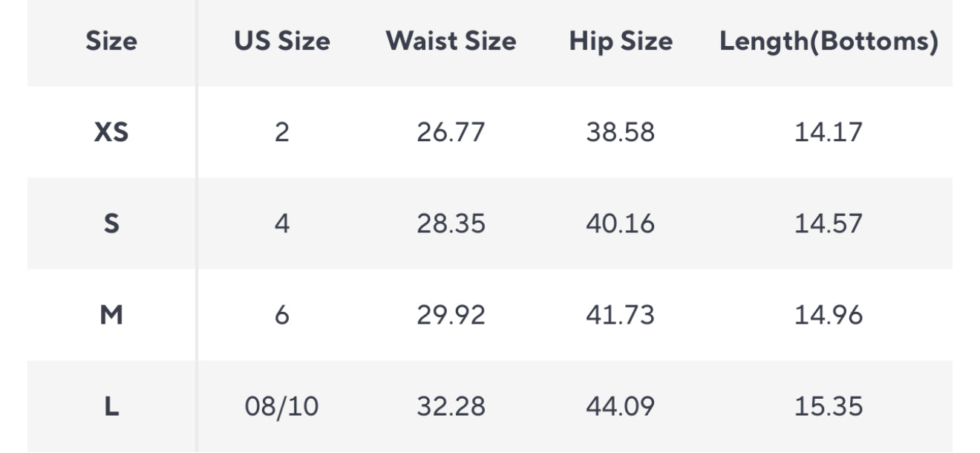
Task: Select hip value 38.58
Action: point(621,132)
